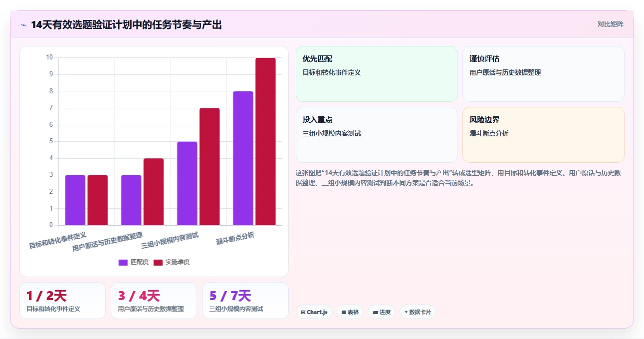Click the red 实施难度 bar for 用户原话与历史数据整理

tap(154, 192)
